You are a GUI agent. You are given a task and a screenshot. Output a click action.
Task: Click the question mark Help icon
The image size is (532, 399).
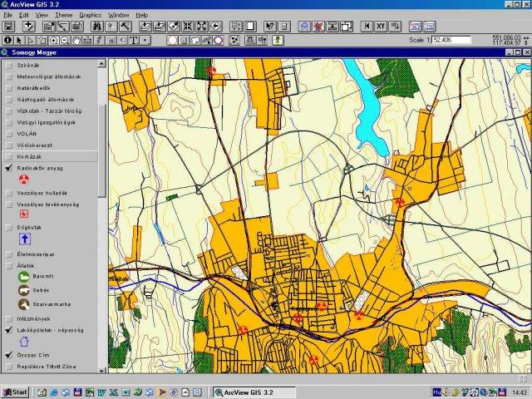tap(271, 27)
